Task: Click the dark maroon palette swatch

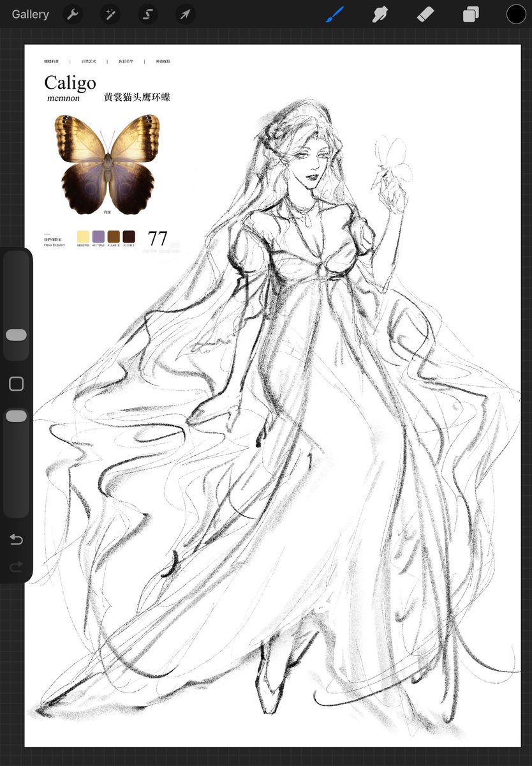Action: pos(129,236)
